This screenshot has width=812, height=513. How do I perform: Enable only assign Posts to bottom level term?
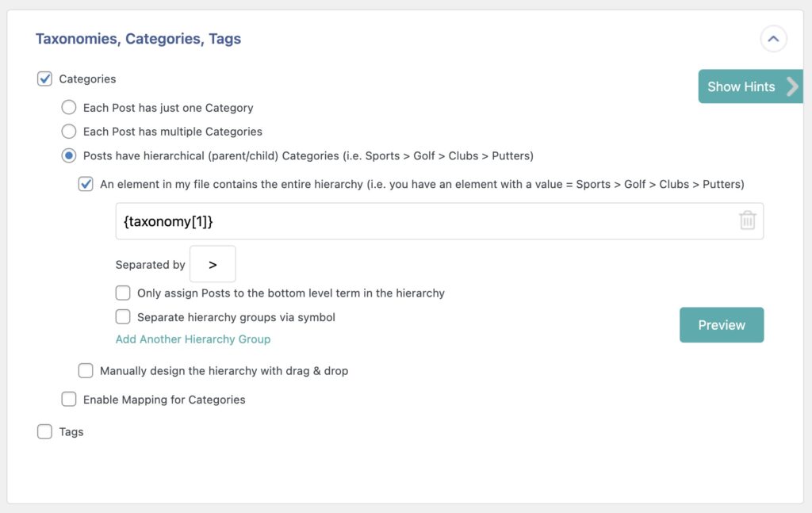click(123, 292)
